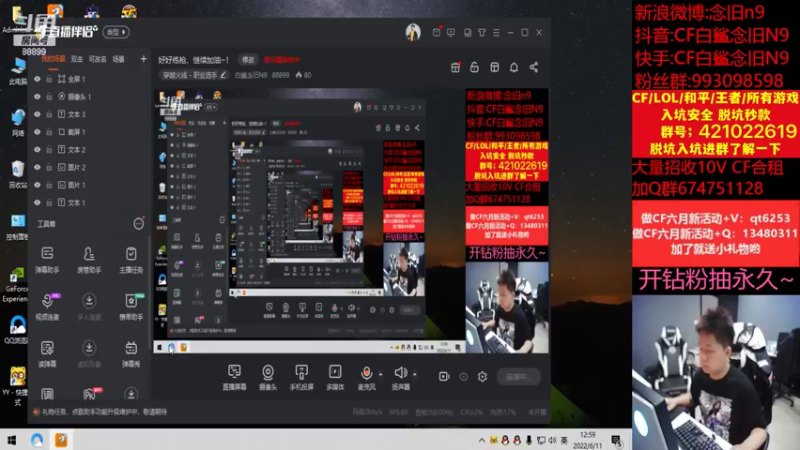Image resolution: width=800 pixels, height=450 pixels.
Task: Open the 虚拟形象 download tool
Action: (x=89, y=354)
